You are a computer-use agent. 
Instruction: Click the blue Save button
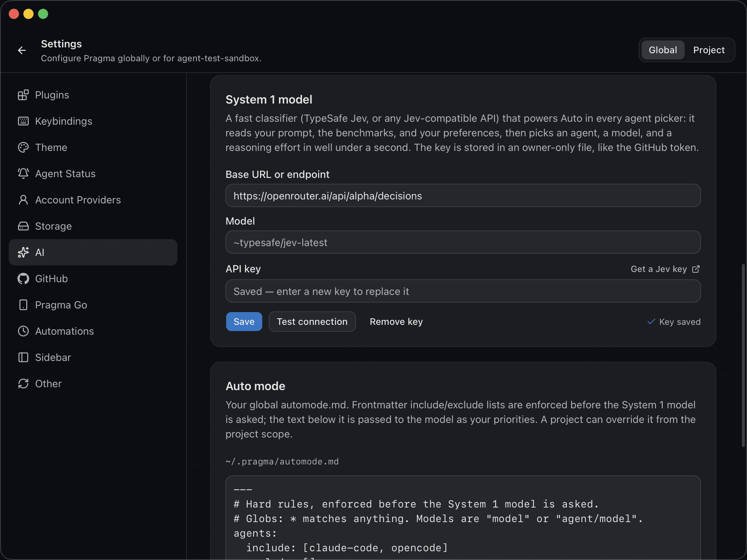(244, 322)
